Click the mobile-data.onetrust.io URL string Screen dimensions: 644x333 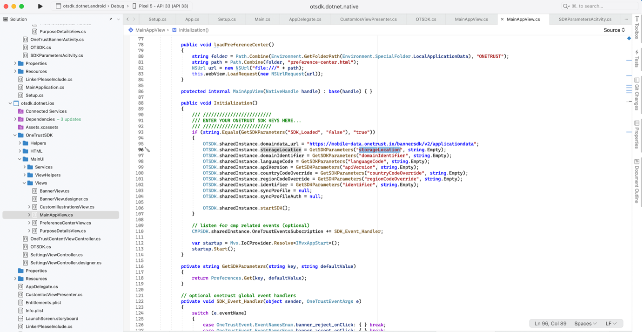[393, 144]
